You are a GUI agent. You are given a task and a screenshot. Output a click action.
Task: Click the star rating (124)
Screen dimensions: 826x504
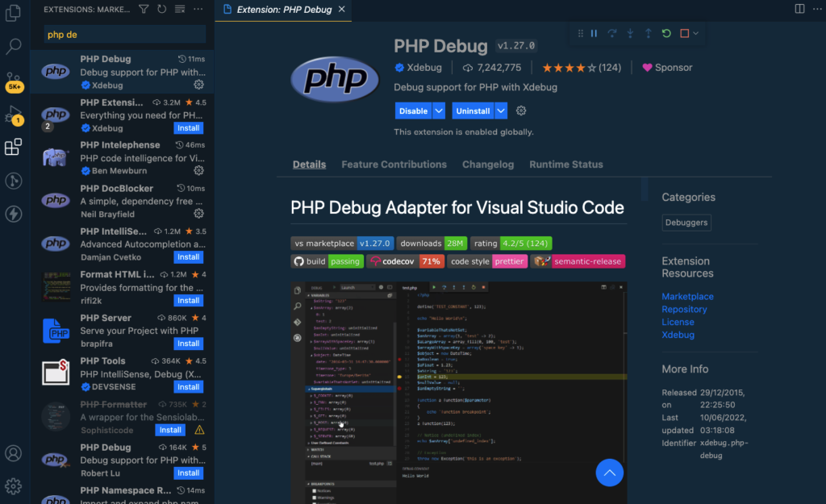pos(582,68)
